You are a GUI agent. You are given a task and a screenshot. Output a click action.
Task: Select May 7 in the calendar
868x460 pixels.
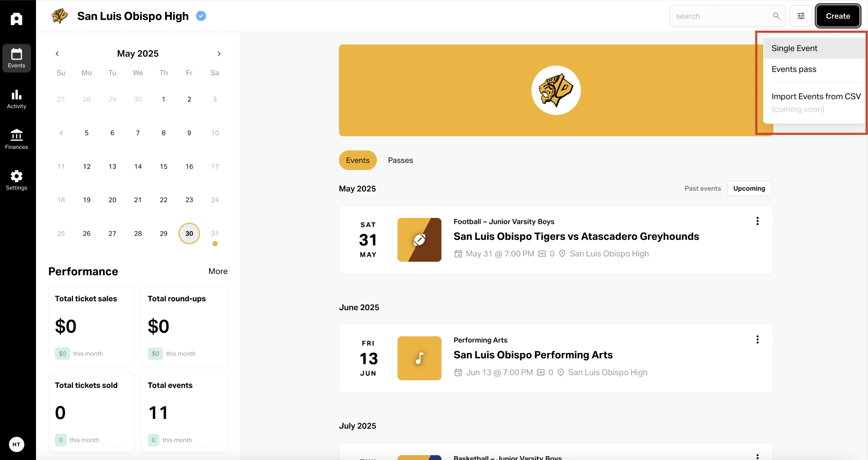coord(138,133)
